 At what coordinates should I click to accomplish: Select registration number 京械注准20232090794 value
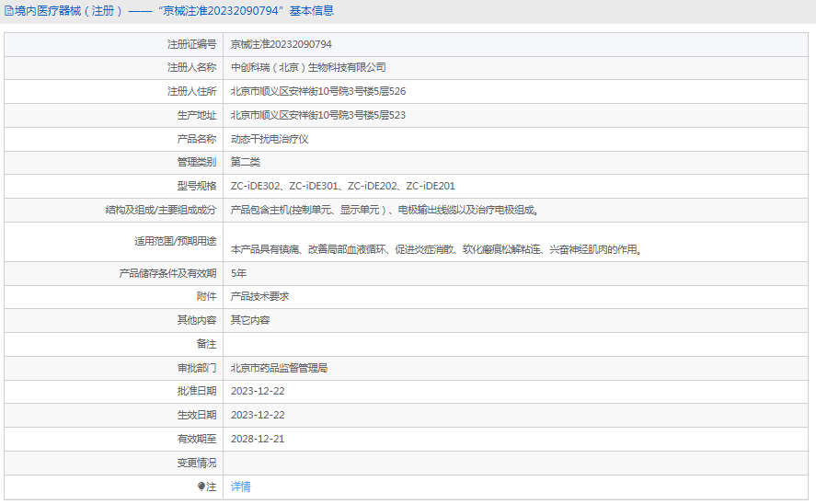[x=281, y=44]
